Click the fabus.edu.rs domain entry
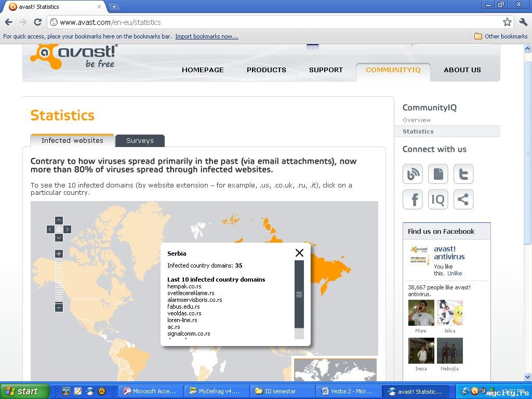 (183, 307)
